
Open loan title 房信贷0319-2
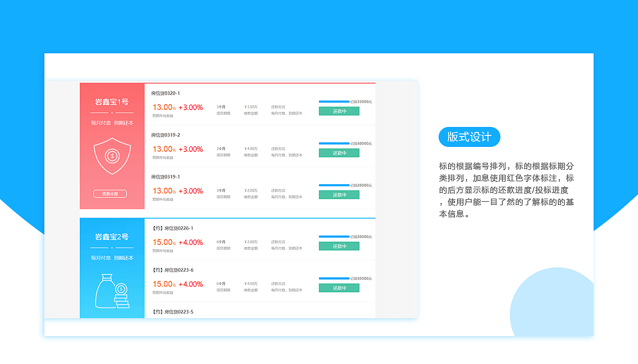pos(165,135)
